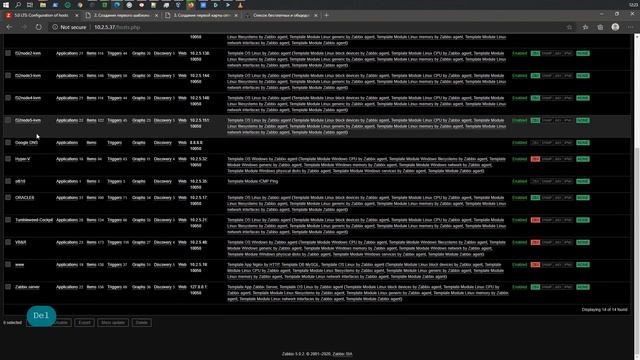This screenshot has height=360, width=640.
Task: Click the Mass update button
Action: coord(113,322)
